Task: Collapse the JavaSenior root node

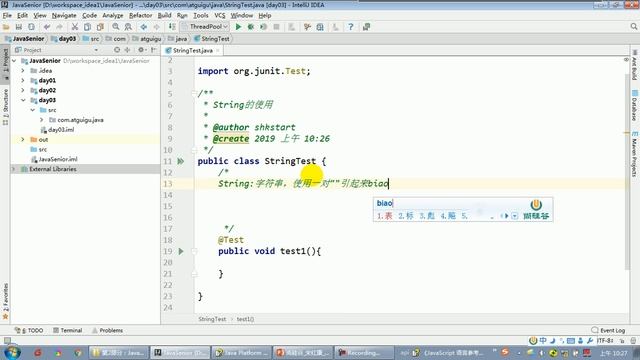Action: point(14,61)
